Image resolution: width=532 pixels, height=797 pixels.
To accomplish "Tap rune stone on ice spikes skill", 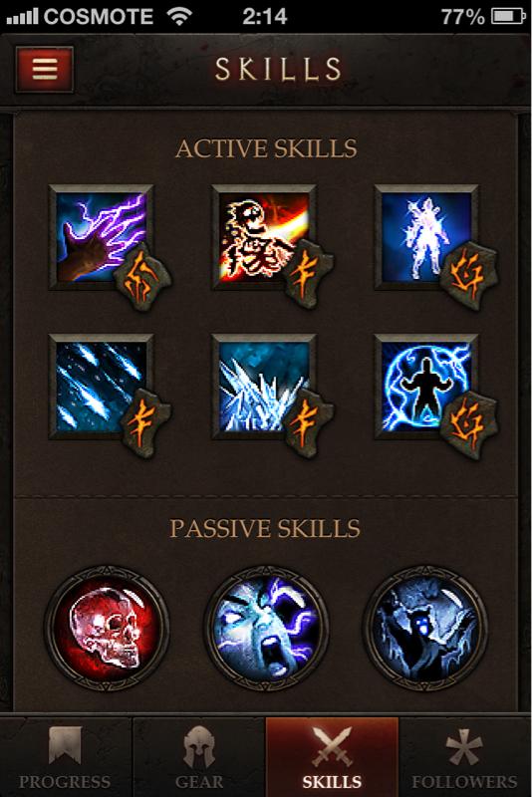I will (307, 424).
